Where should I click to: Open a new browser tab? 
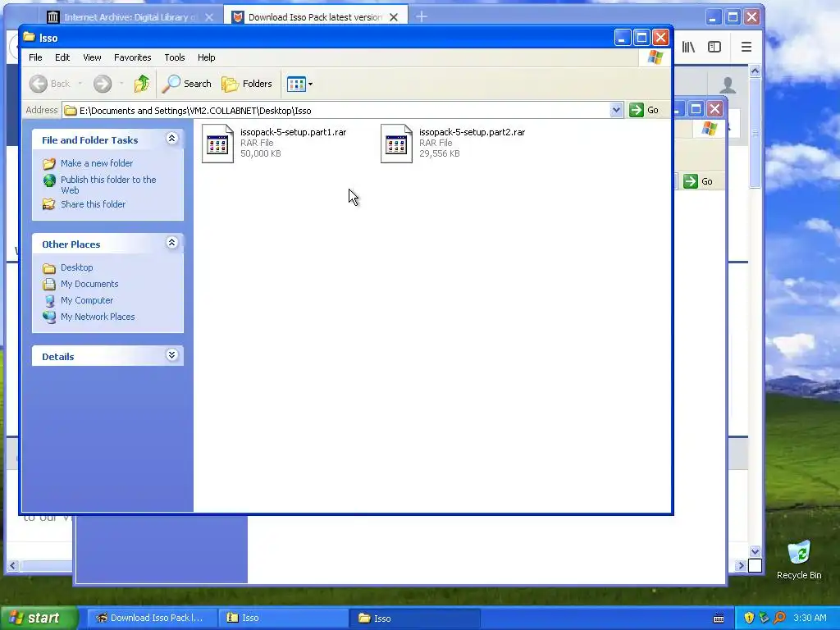pos(422,16)
